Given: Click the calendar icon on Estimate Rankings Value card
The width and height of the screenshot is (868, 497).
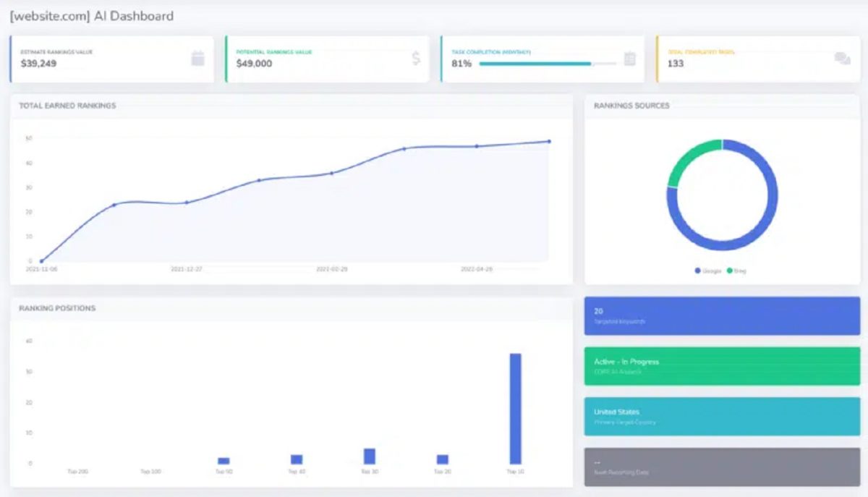Looking at the screenshot, I should [197, 59].
